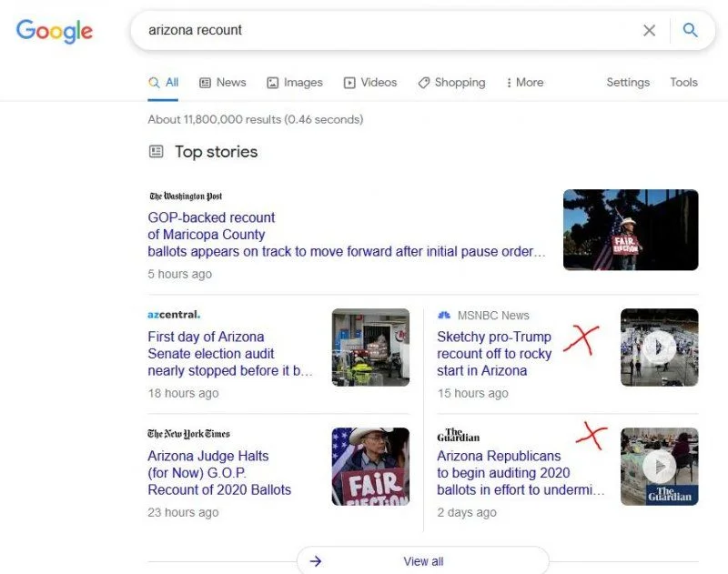
Task: Open Washington Post GOP-backed recount article
Action: pyautogui.click(x=347, y=235)
